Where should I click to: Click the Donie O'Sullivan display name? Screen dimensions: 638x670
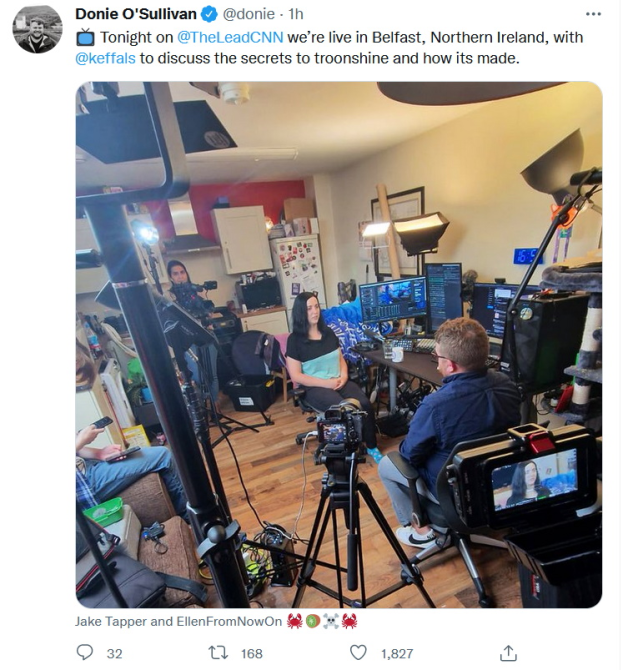[135, 14]
